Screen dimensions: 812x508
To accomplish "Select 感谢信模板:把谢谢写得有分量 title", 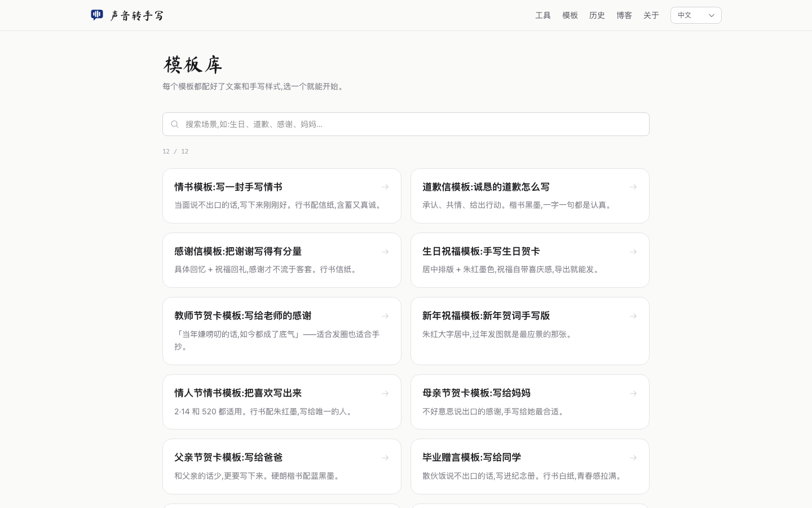I will (x=238, y=251).
